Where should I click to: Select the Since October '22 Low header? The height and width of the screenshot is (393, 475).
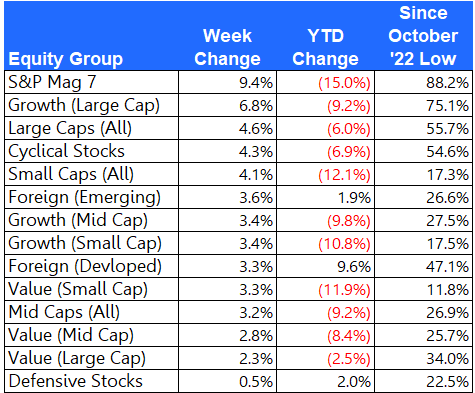[x=423, y=36]
